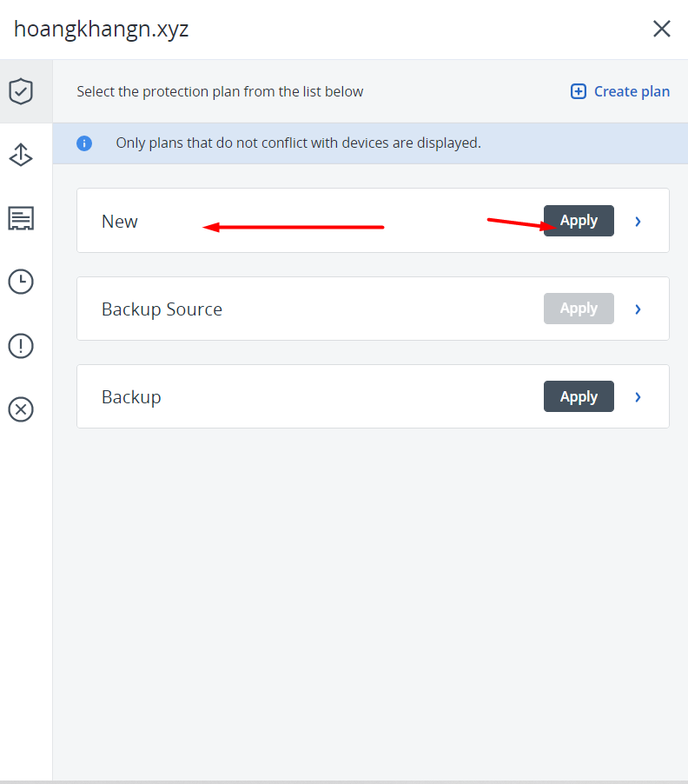
Task: Click the blue info icon in banner
Action: pos(84,143)
